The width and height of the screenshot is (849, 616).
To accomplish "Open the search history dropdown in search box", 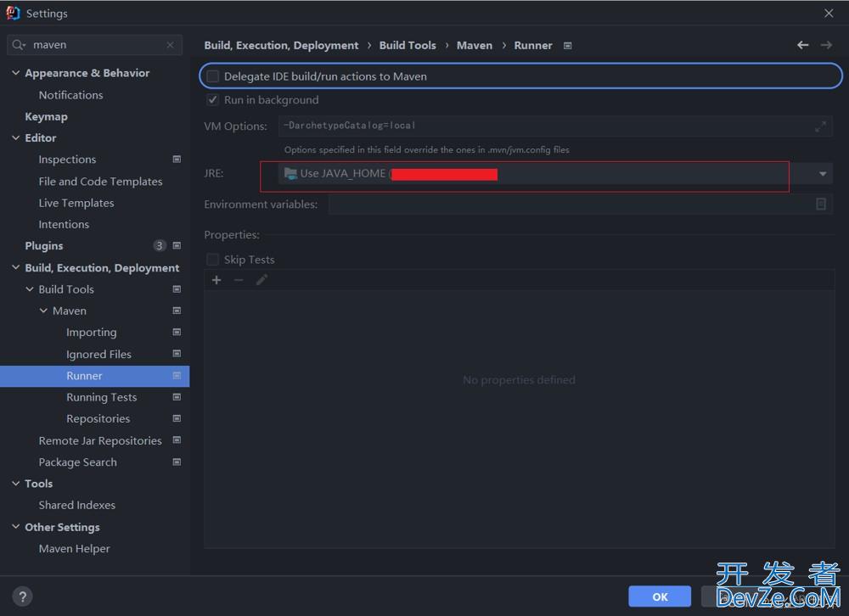I will pyautogui.click(x=25, y=46).
